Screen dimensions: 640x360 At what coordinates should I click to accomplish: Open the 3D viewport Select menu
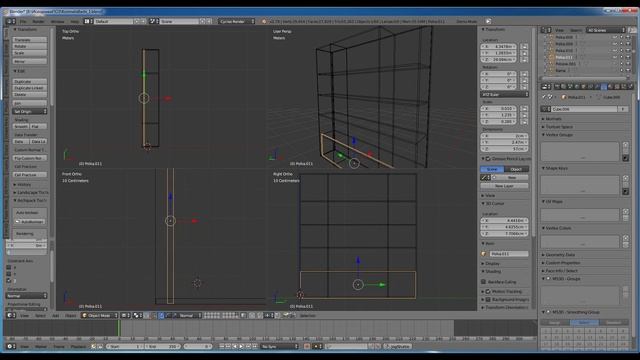pyautogui.click(x=40, y=316)
